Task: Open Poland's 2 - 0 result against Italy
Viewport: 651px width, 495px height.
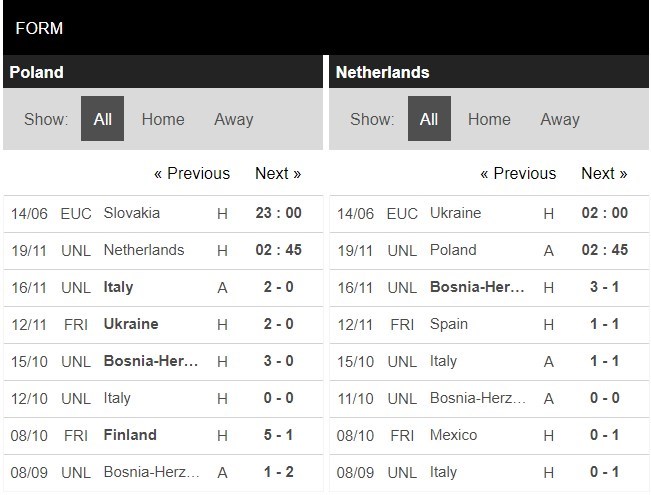Action: 276,287
